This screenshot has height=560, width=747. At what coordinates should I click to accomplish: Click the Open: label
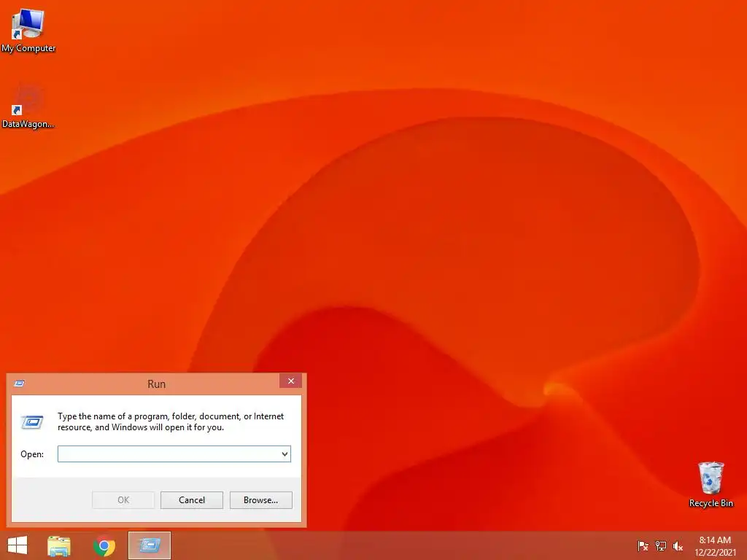(x=32, y=454)
